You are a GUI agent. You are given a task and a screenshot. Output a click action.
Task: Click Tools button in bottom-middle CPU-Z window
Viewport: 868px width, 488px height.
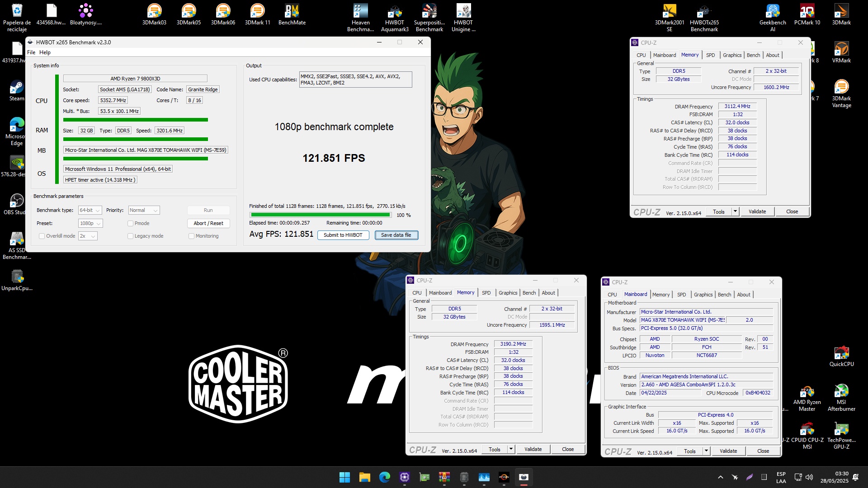[495, 449]
